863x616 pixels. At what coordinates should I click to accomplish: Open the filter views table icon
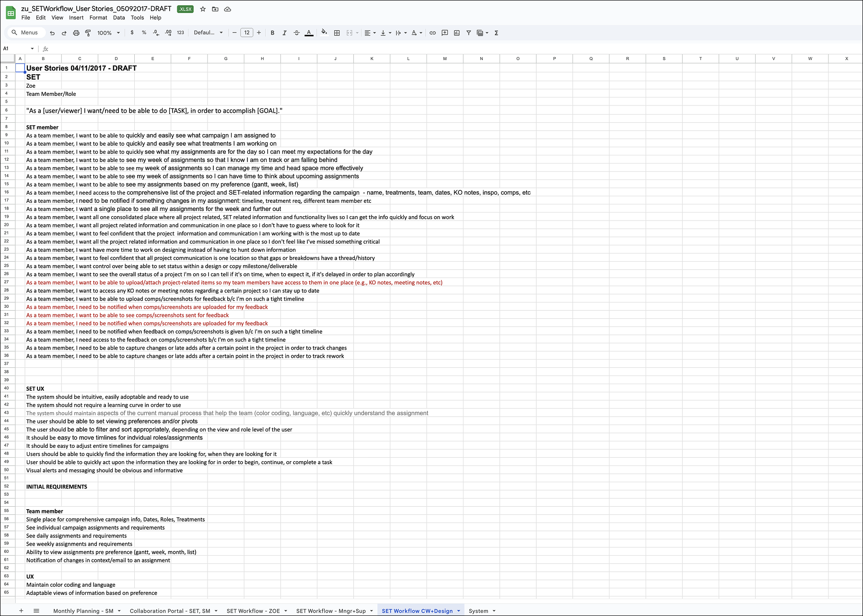482,33
